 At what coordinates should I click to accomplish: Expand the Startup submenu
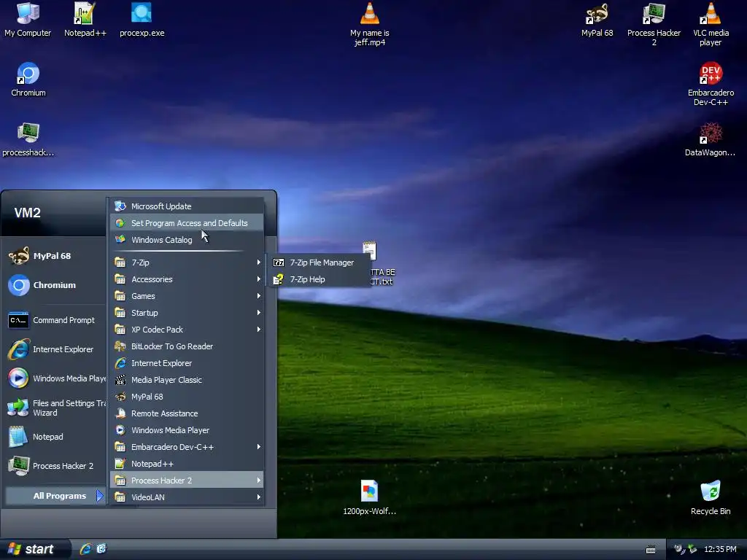187,312
